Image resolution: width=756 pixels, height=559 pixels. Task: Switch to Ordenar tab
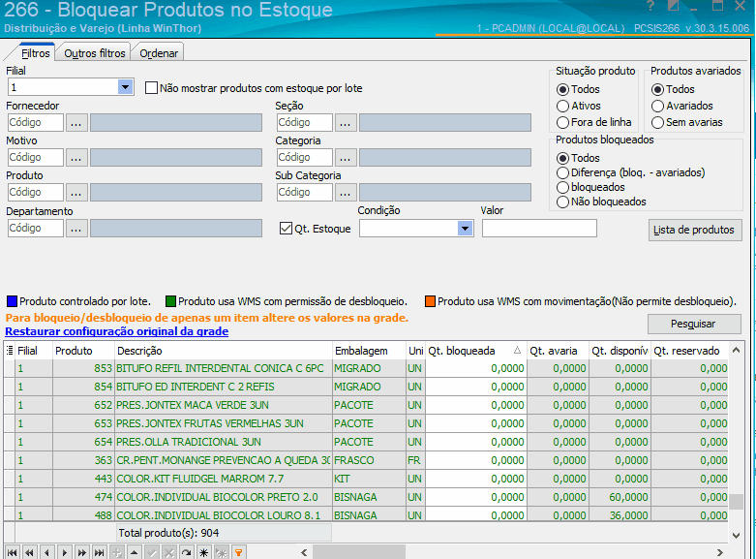coord(159,53)
